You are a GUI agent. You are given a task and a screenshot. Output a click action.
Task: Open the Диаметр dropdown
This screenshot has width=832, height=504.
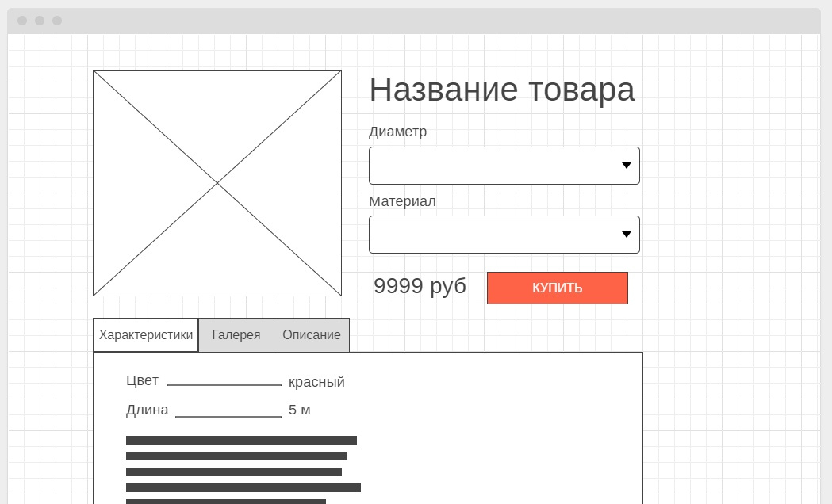504,166
